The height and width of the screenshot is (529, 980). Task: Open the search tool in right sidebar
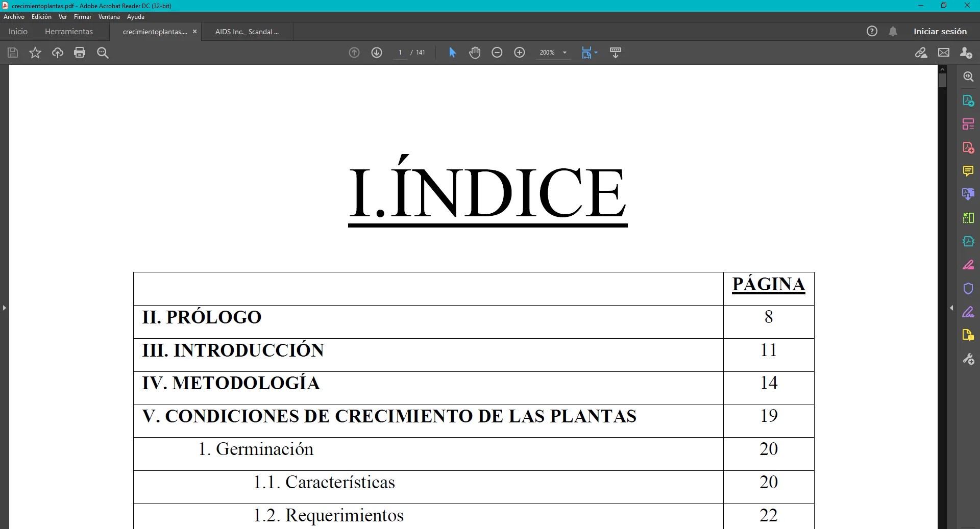click(968, 77)
